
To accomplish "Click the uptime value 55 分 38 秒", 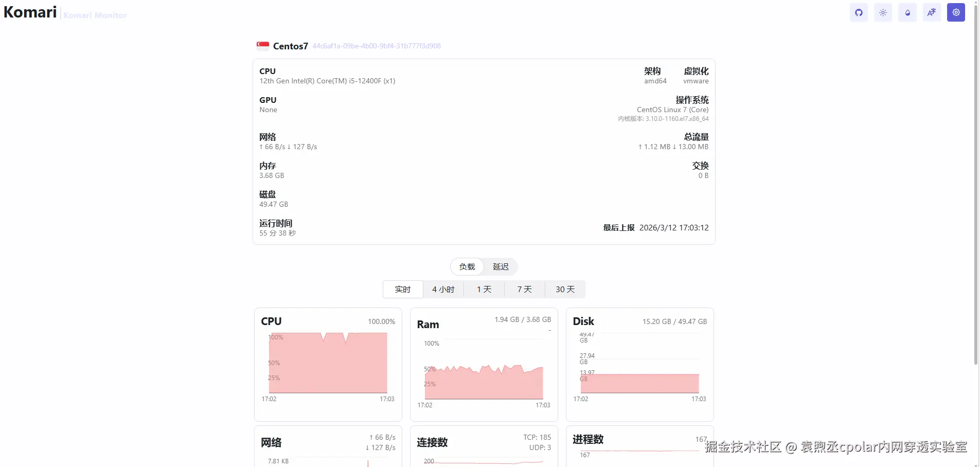I will pos(278,233).
